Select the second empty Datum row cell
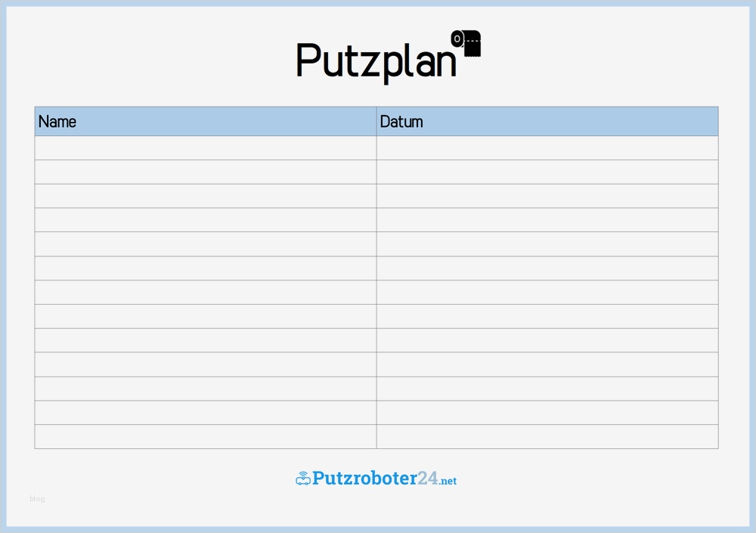 point(547,172)
